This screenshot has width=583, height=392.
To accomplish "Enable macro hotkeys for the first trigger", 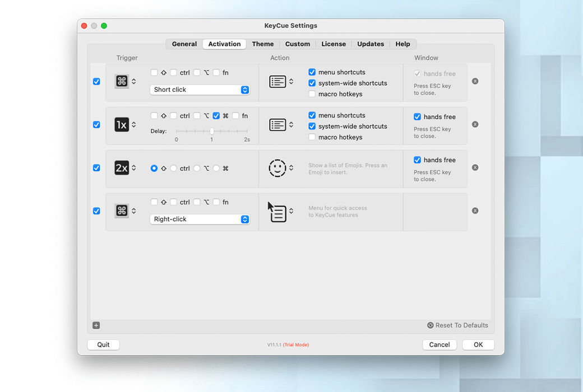I will 312,94.
